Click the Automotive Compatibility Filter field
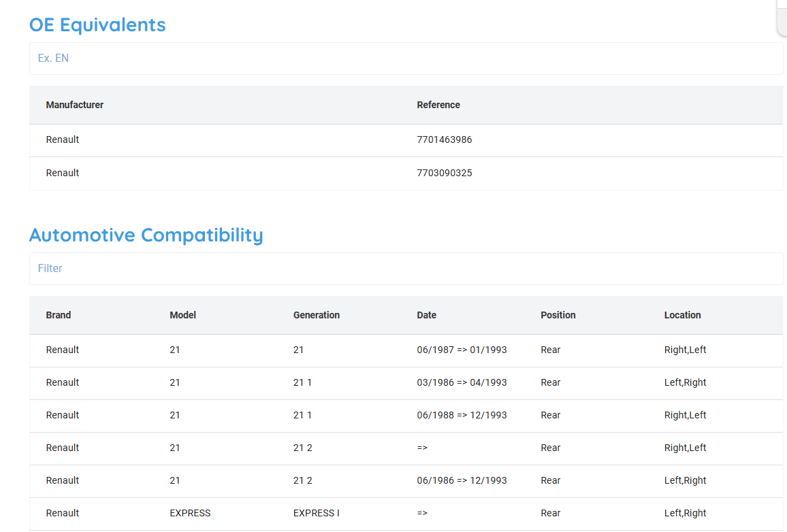This screenshot has width=787, height=532. pos(406,268)
